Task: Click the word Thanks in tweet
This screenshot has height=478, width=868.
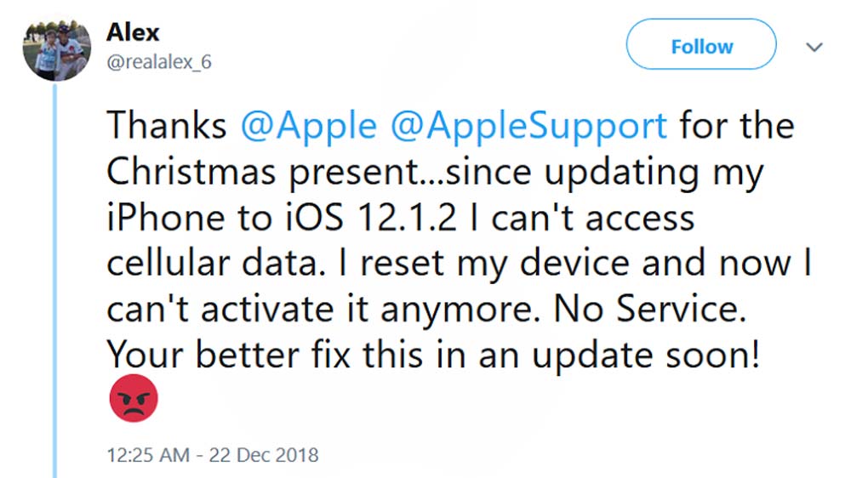Action: coord(167,127)
